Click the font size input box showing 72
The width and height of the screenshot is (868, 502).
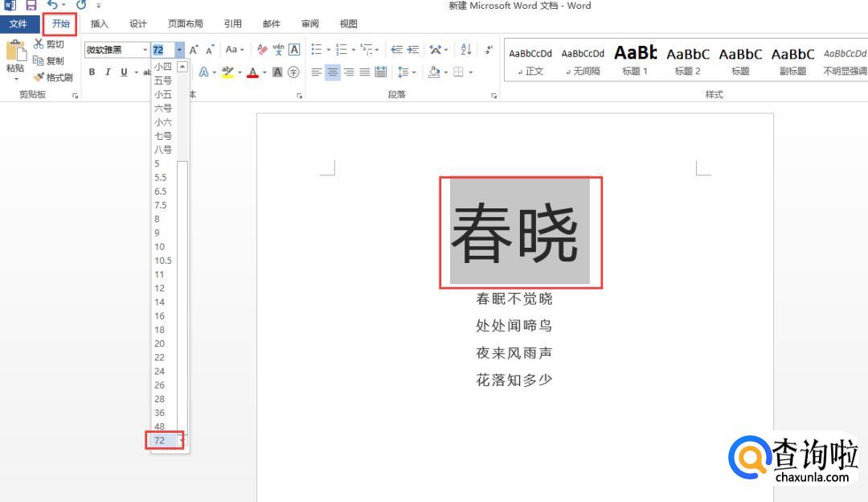coord(162,50)
